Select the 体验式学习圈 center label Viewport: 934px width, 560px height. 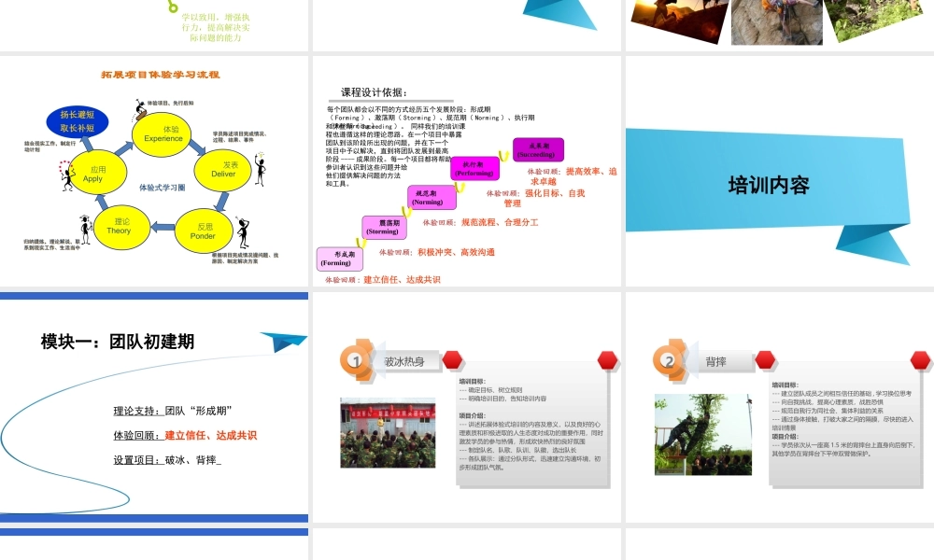[162, 188]
